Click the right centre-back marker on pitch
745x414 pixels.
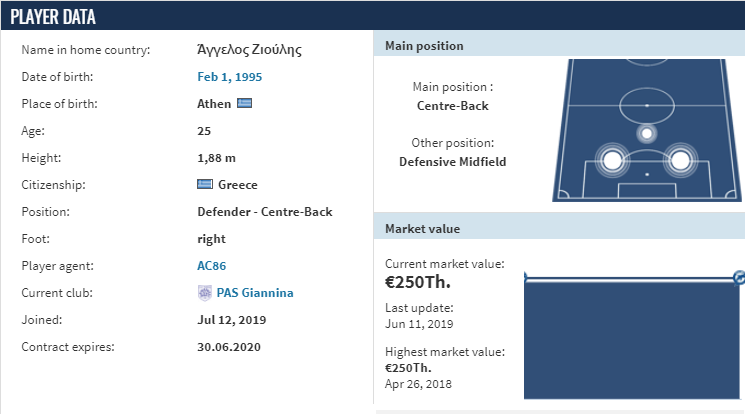[680, 160]
